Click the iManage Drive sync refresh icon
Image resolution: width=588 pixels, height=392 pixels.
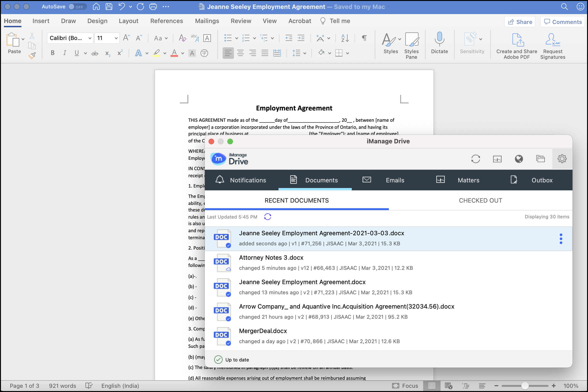tap(475, 159)
